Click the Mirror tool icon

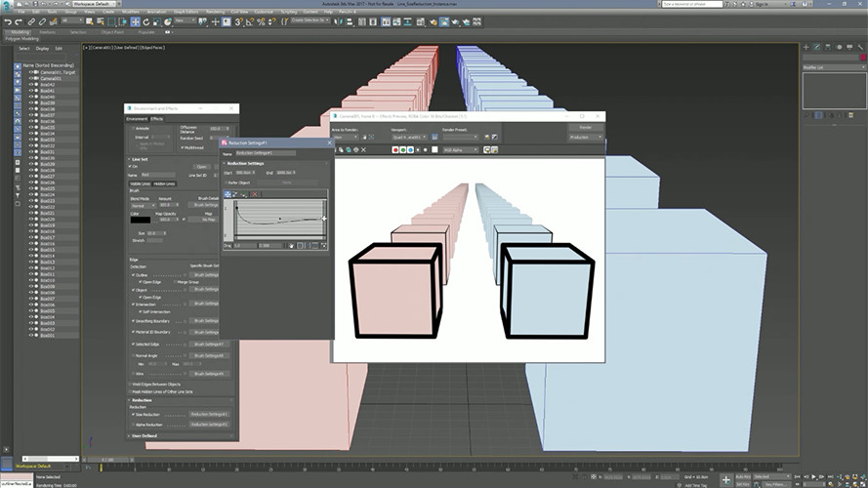338,22
